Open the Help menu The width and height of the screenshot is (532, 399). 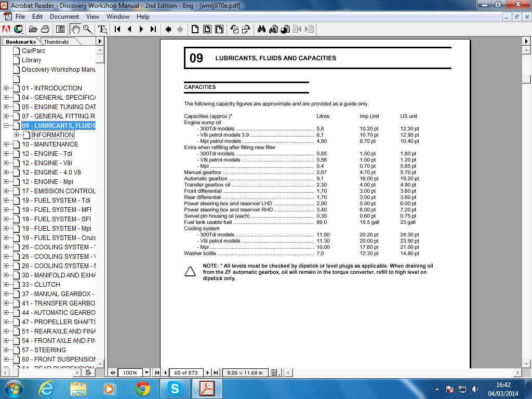(143, 16)
